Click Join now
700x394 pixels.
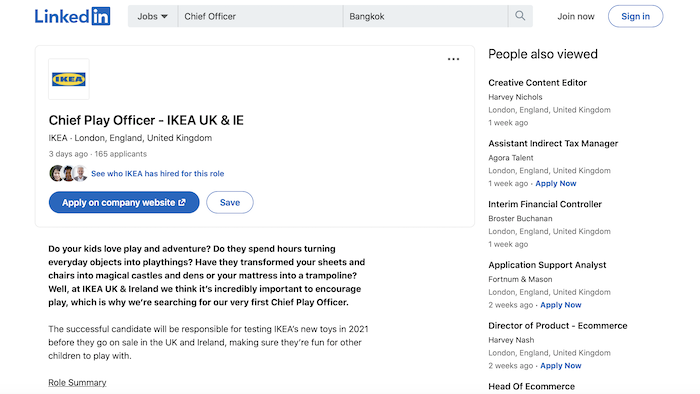[575, 17]
